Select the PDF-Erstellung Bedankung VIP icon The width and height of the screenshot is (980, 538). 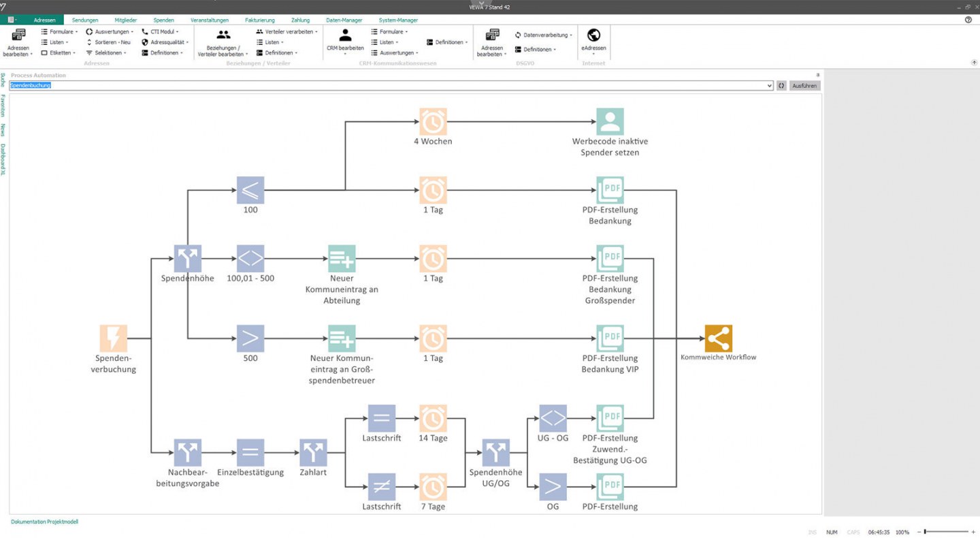coord(610,338)
